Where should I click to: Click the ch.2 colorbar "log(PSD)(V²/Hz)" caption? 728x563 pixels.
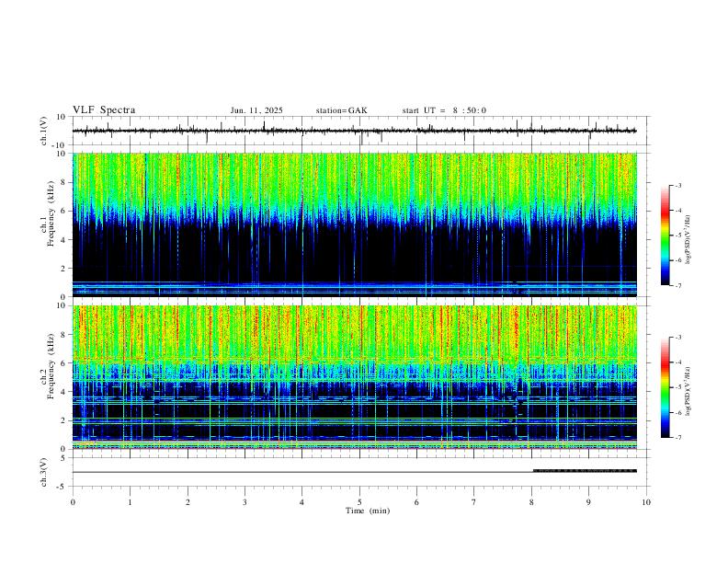(688, 391)
